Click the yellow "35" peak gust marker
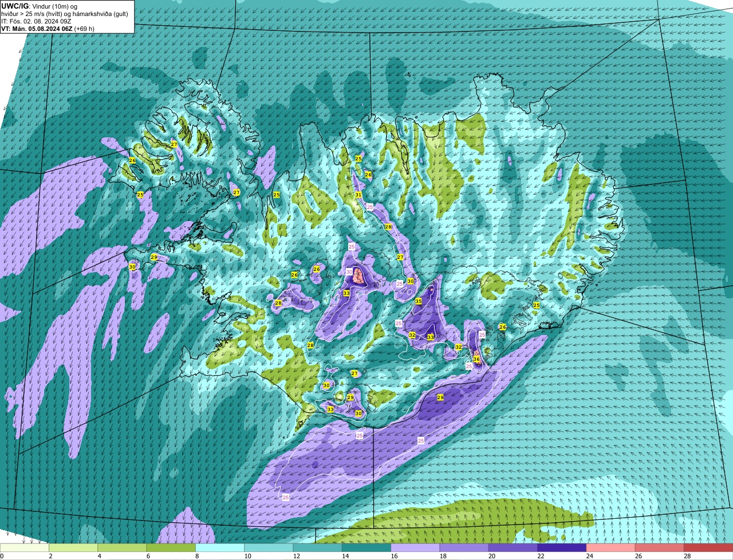Viewport: 733px width, 560px height. pos(419,301)
